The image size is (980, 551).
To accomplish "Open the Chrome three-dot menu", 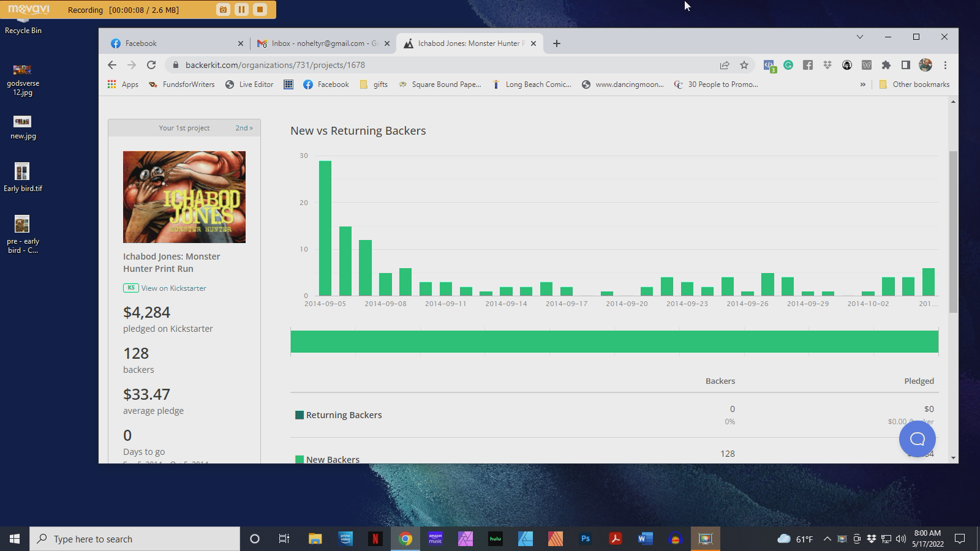I will [945, 64].
